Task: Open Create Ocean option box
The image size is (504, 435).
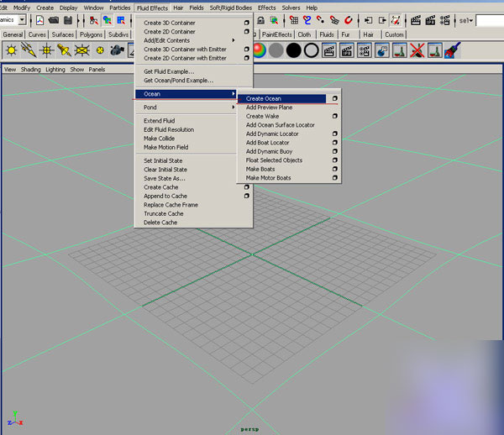Action: click(334, 98)
